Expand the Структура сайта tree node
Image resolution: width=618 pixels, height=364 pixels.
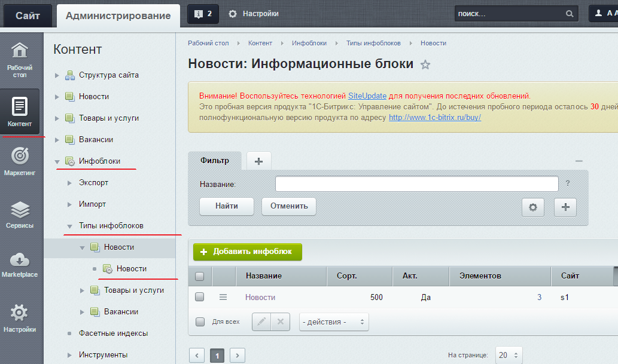[x=57, y=75]
